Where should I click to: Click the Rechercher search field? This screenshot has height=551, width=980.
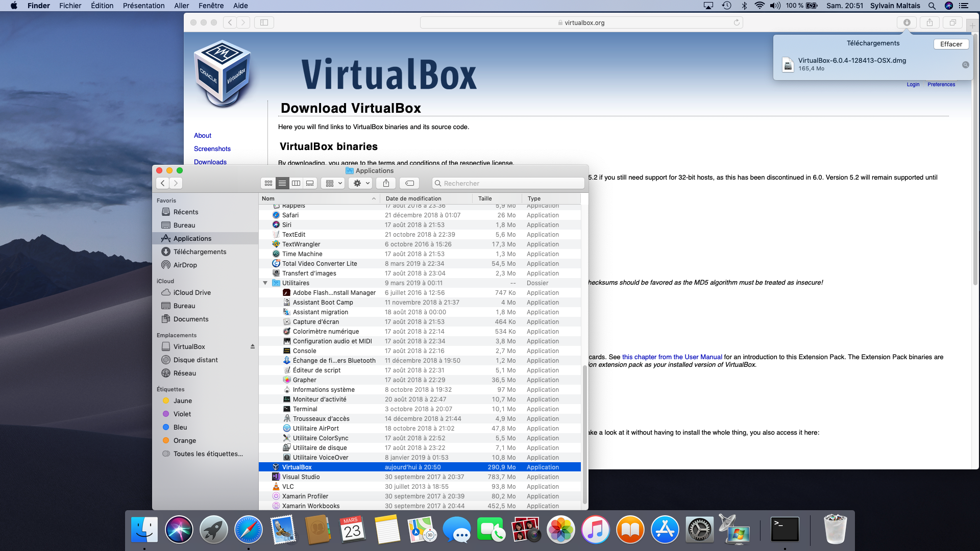click(508, 183)
